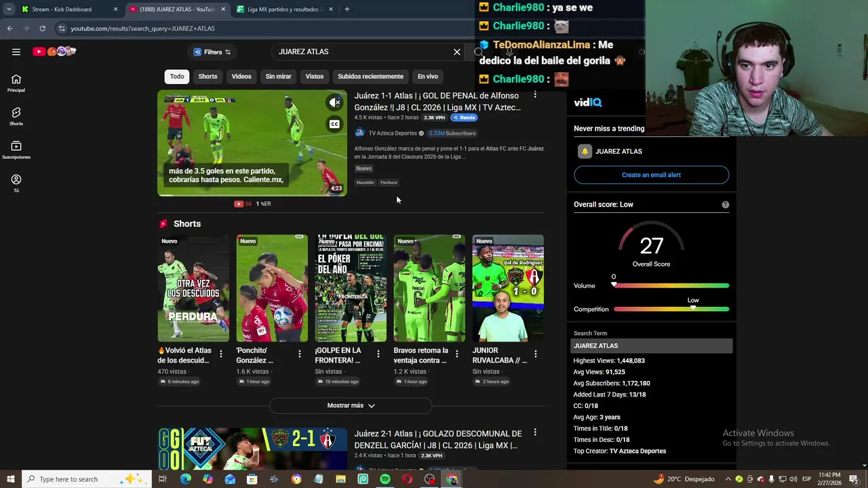Click the vidIQ alert bell icon
The image size is (868, 488).
(x=585, y=151)
